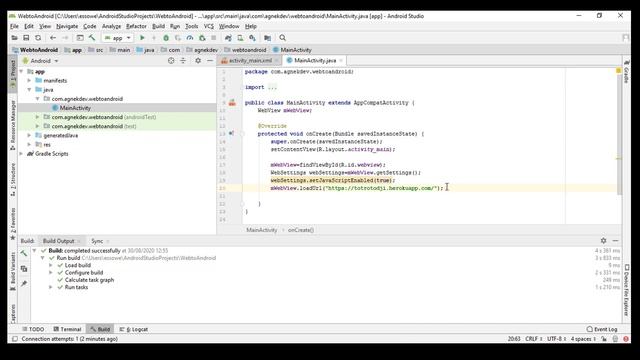The width and height of the screenshot is (640, 360).
Task: Click the Search Everywhere magnifier icon
Action: pos(282,38)
